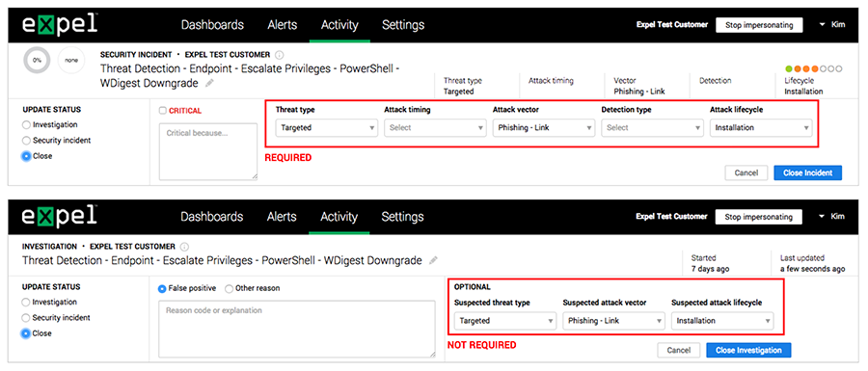Screen dimensions: 868x371
Task: Click Cancel next to Close Investigation
Action: 678,350
